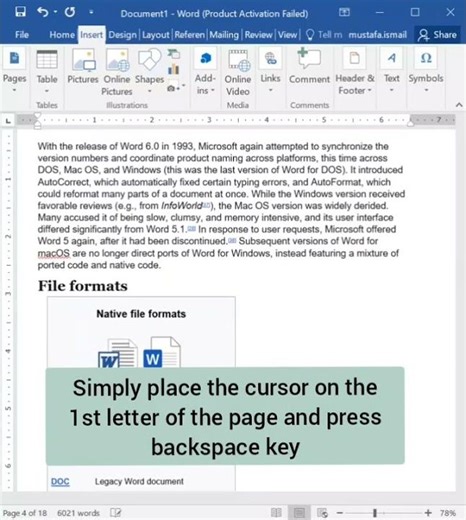Click Online Pictures icon
This screenshot has height=520, width=466.
click(117, 72)
